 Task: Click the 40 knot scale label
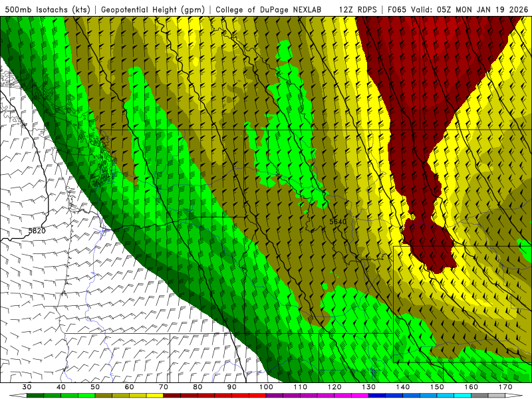pos(61,387)
